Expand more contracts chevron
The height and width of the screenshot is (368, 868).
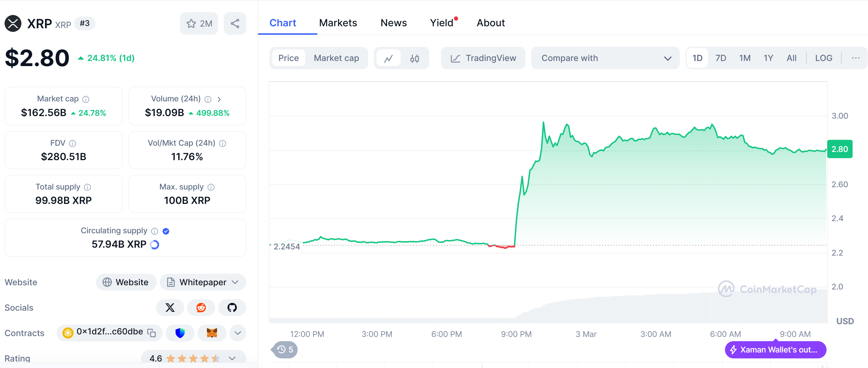[x=238, y=333]
